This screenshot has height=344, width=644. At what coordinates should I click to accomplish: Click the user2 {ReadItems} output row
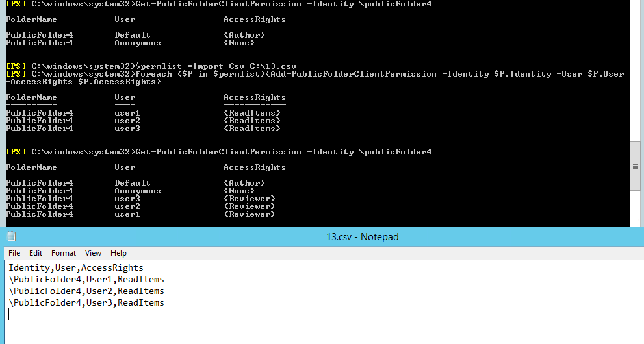coord(143,121)
